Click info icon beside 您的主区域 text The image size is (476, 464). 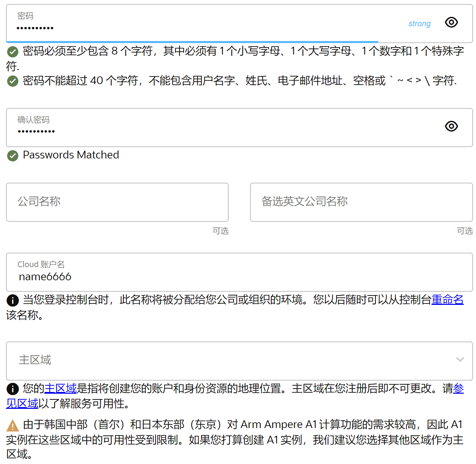(x=13, y=389)
